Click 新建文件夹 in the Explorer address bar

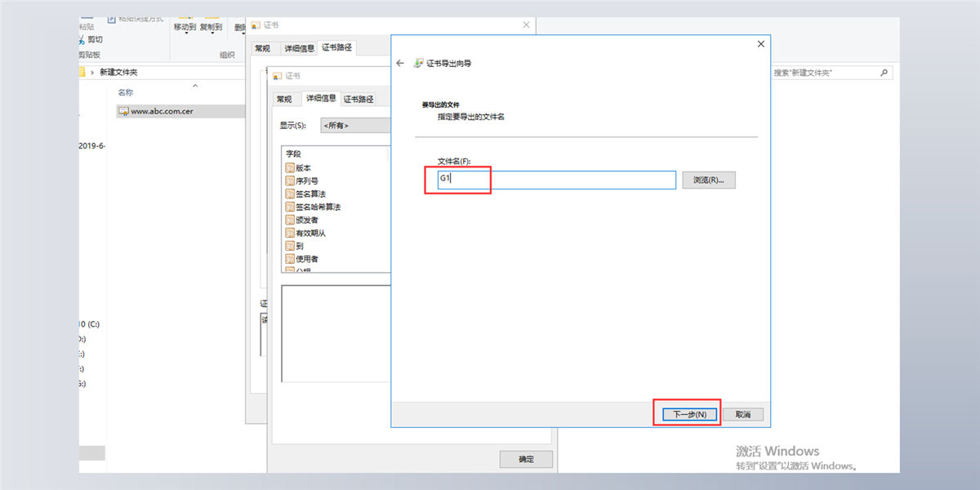[118, 72]
